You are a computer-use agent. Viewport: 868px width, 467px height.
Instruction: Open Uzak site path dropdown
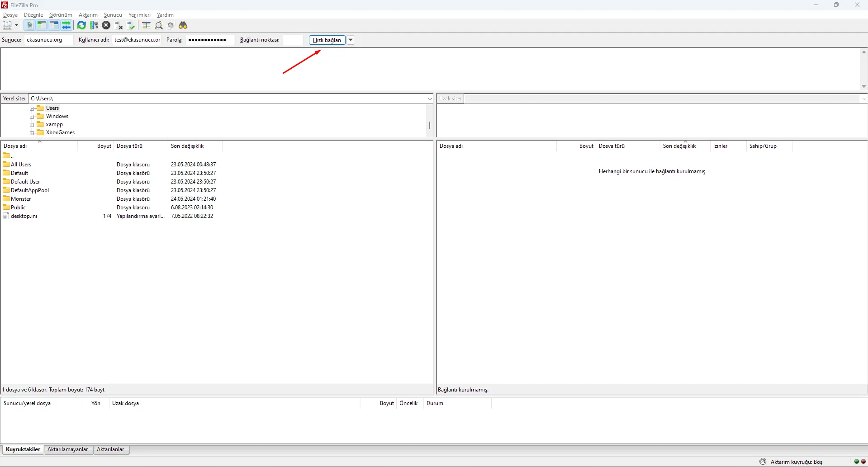coord(863,99)
